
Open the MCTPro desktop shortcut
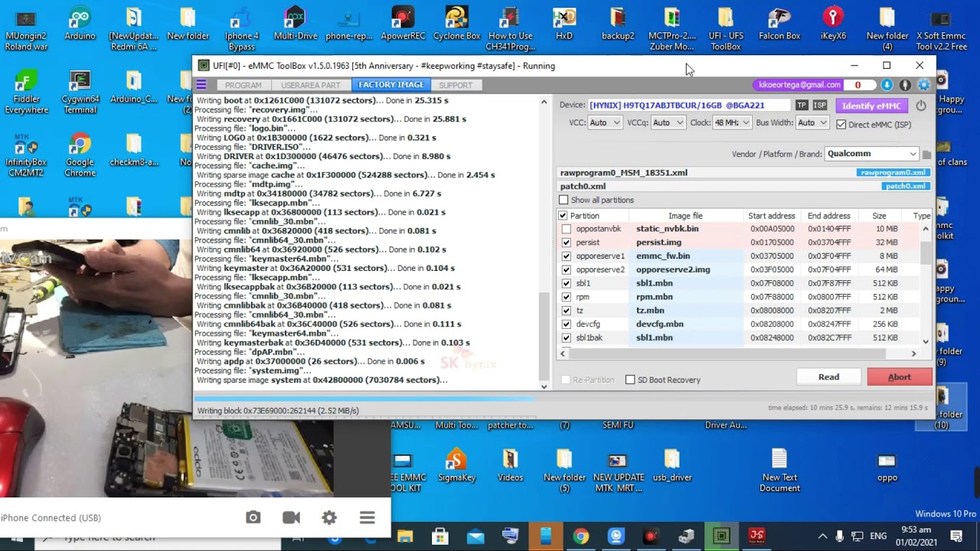click(x=671, y=28)
